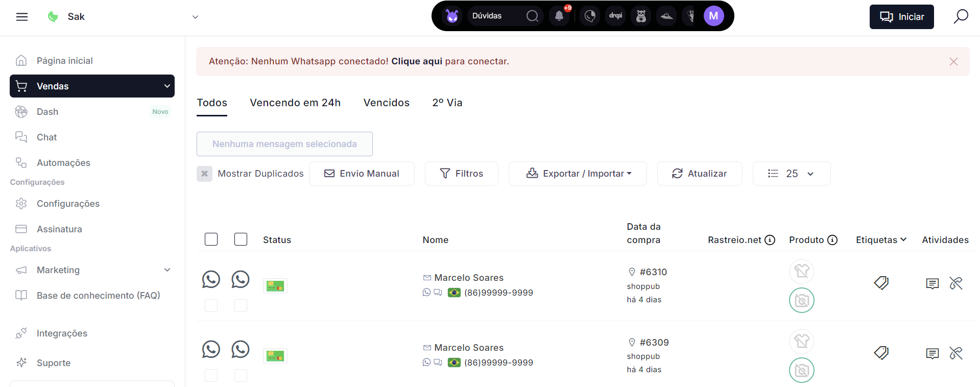Open the Etiquetas column dropdown

click(x=881, y=240)
